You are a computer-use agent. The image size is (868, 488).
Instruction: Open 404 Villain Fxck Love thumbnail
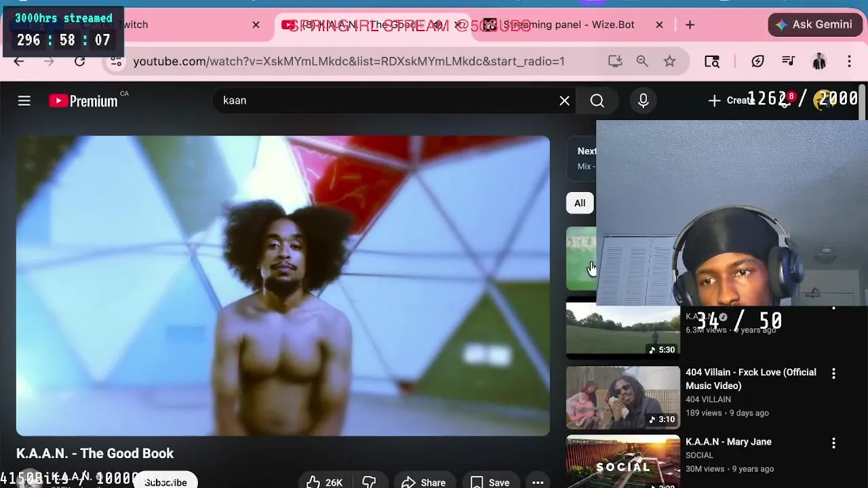(x=623, y=398)
